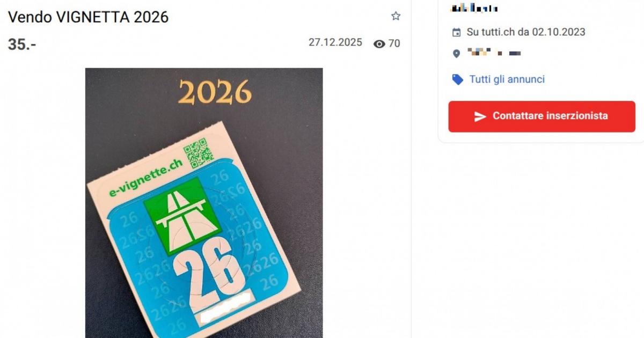Click the blue tag icon
The width and height of the screenshot is (644, 338).
(458, 79)
